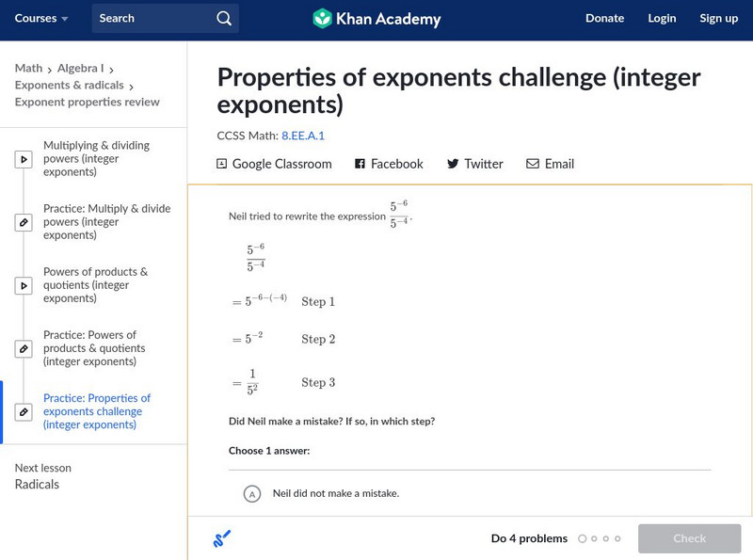The width and height of the screenshot is (753, 560).
Task: Open Practice: Multiply & divide powers
Action: (x=106, y=222)
